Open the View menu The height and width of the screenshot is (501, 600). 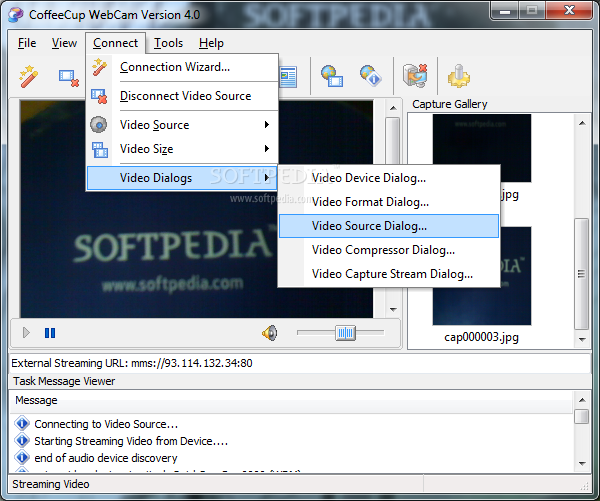(64, 43)
